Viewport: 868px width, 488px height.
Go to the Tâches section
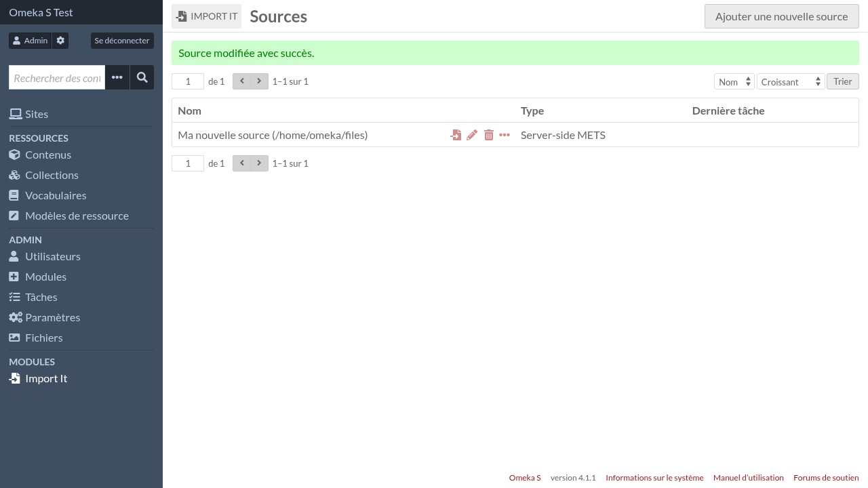tap(41, 297)
